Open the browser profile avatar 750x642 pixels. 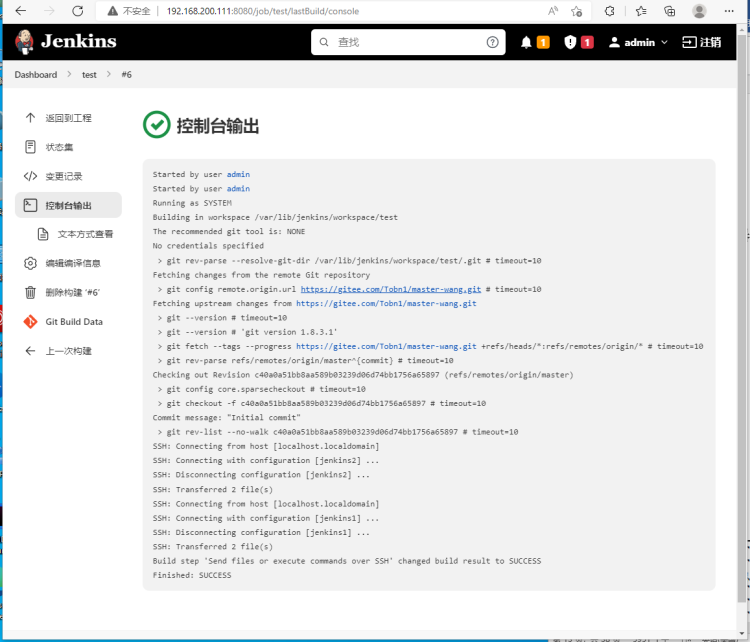click(699, 11)
